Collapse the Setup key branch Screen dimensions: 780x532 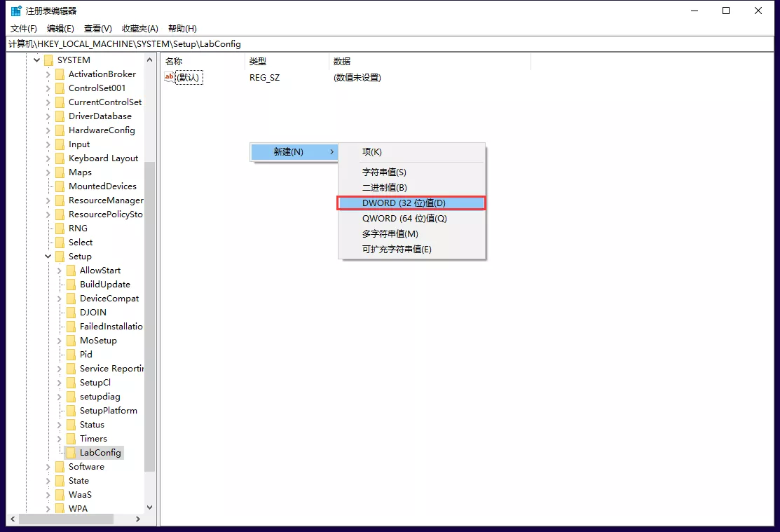48,257
